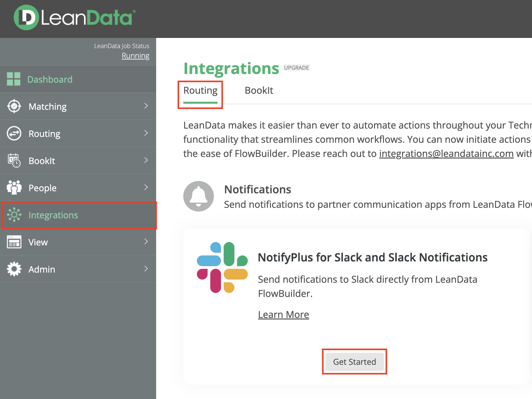The height and width of the screenshot is (399, 532).
Task: Click the Integrations network icon
Action: [x=14, y=215]
